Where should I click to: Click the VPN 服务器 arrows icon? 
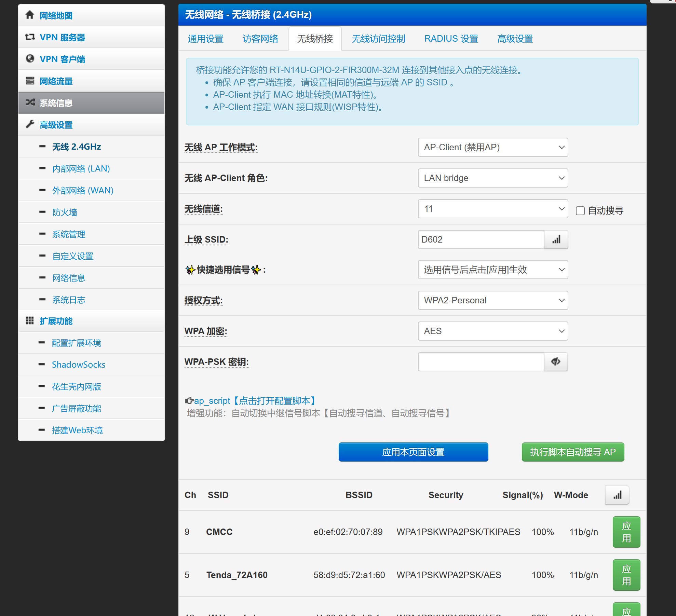coord(30,37)
